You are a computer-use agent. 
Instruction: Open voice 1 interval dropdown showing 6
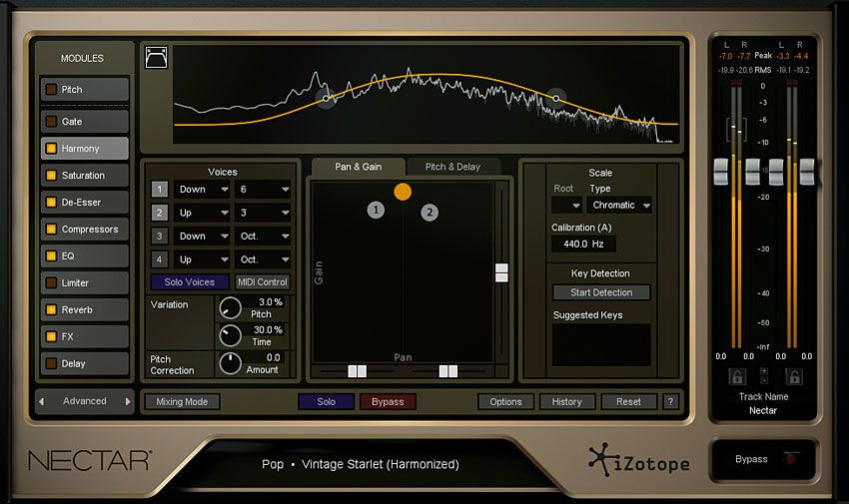263,190
